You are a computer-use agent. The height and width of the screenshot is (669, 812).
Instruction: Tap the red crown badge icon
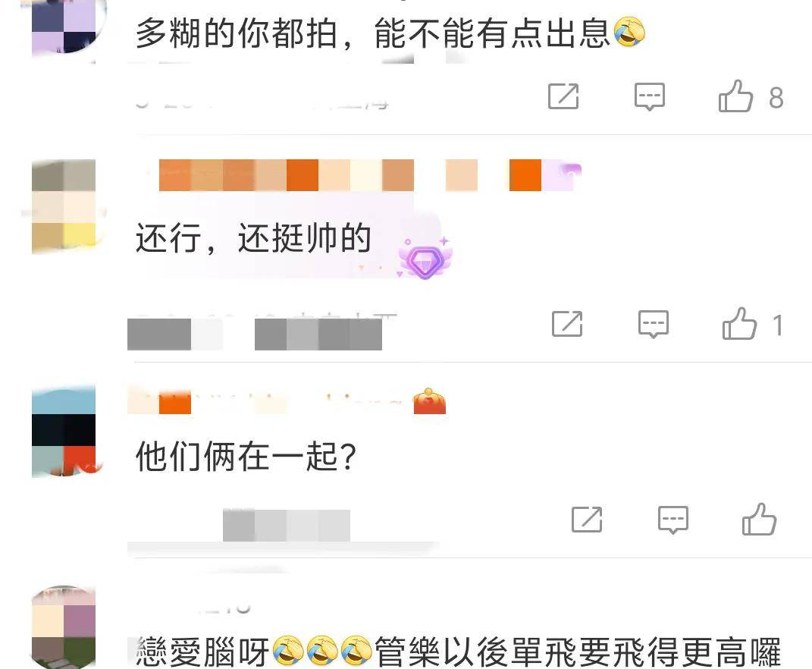point(429,401)
